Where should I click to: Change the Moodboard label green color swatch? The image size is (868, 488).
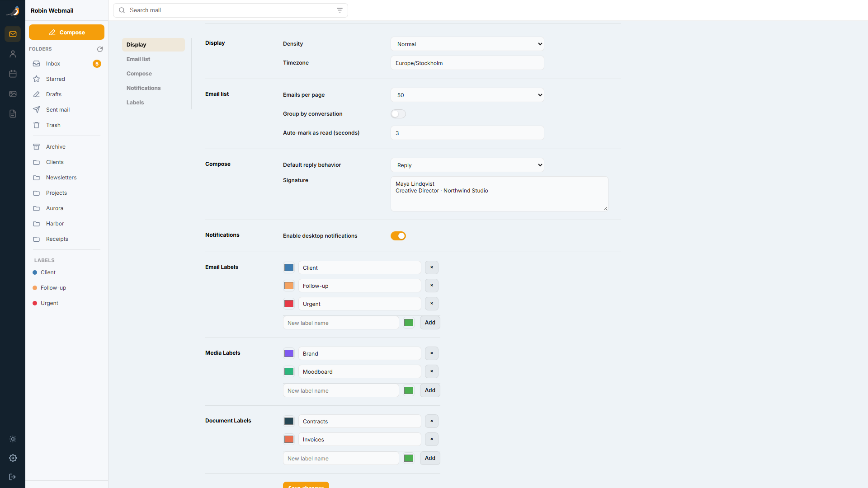point(289,371)
